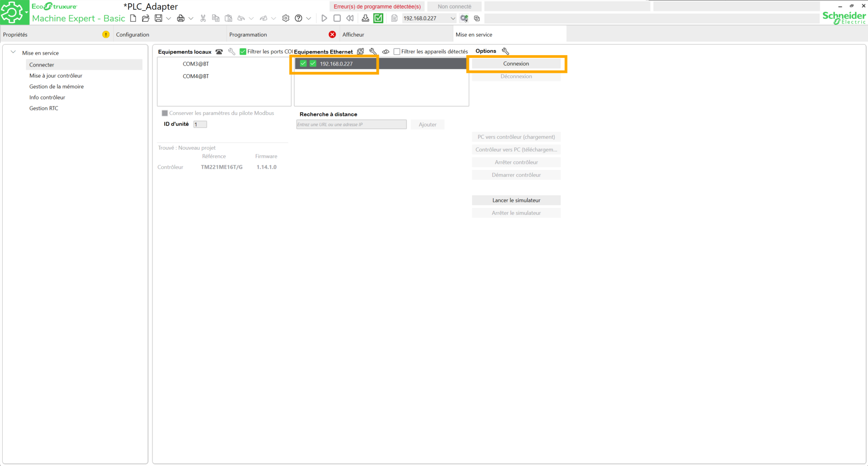Refresh the Ethernet devices list
868x466 pixels.
[361, 52]
